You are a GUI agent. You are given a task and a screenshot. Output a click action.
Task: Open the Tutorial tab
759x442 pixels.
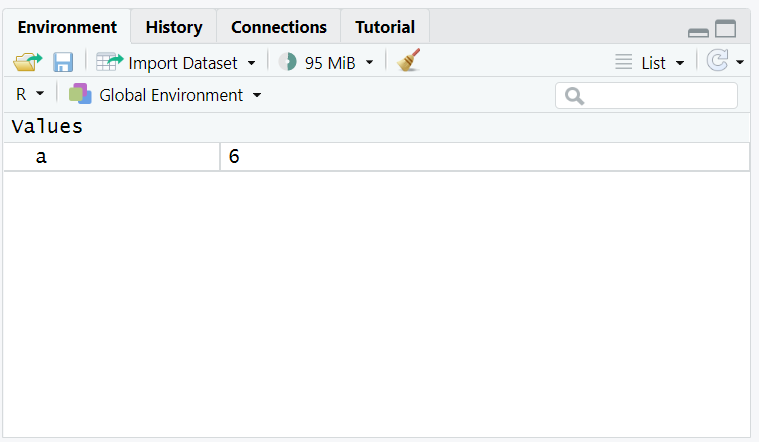[385, 27]
